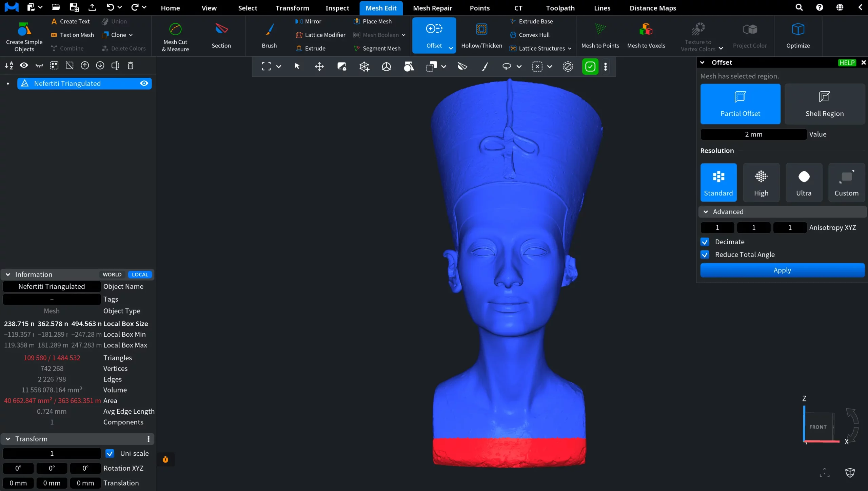
Task: Select Nefertiti Triangulated in object list
Action: pyautogui.click(x=84, y=83)
